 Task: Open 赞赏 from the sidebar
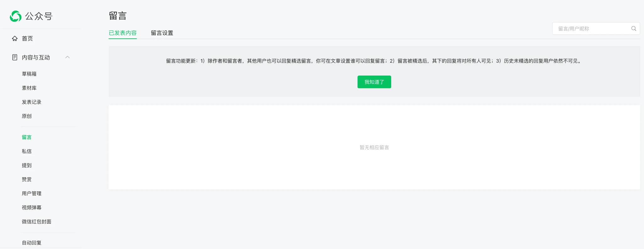pyautogui.click(x=27, y=179)
